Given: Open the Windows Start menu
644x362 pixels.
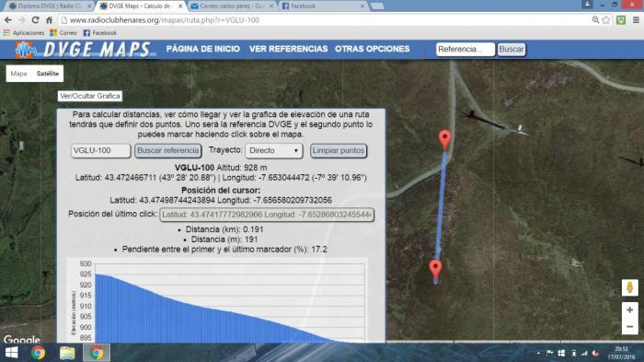Looking at the screenshot, I should click(x=11, y=353).
